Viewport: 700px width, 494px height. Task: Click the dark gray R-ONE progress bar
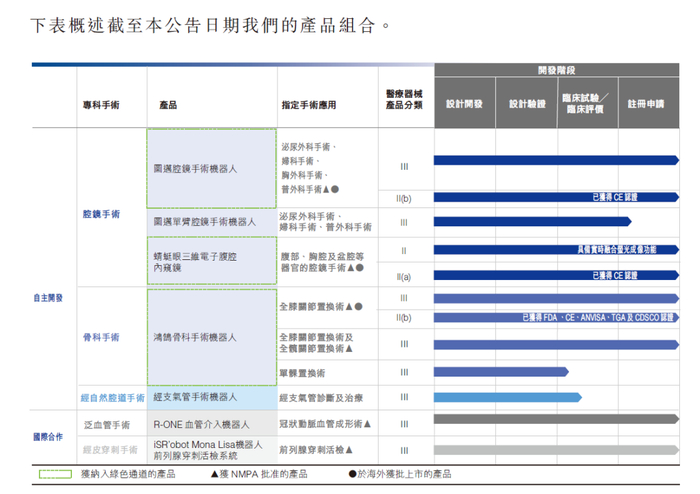[556, 419]
